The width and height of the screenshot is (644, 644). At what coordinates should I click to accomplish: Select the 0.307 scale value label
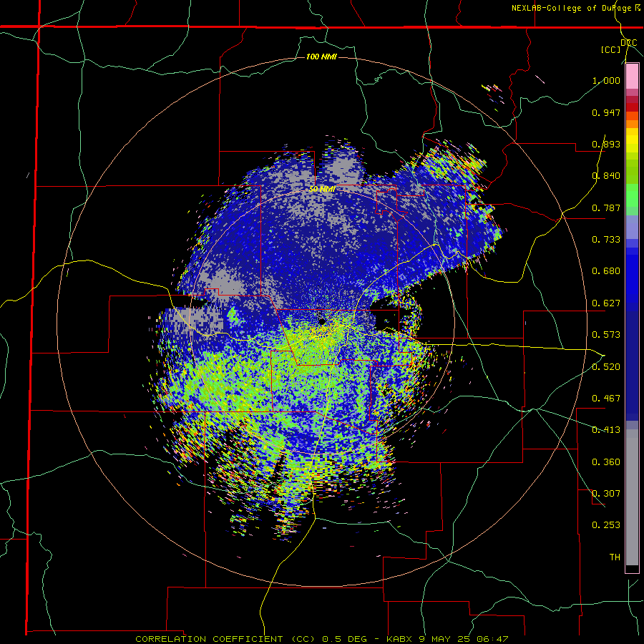point(606,494)
